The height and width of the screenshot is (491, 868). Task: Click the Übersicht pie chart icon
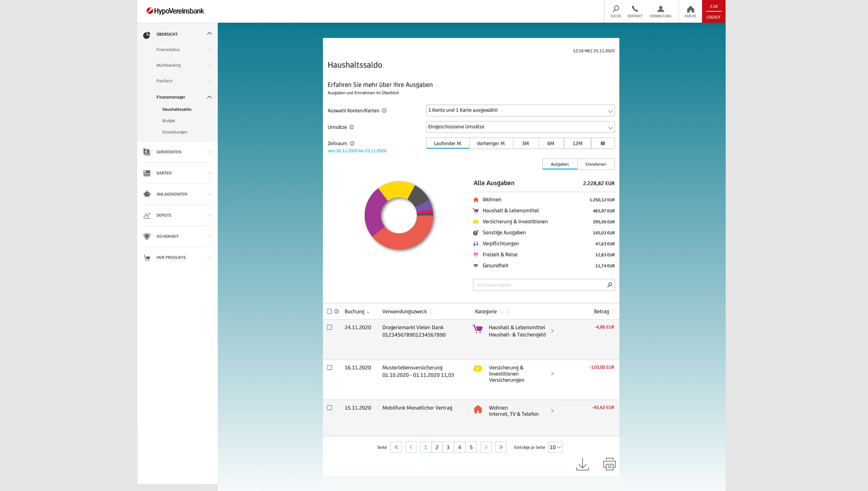click(x=147, y=35)
